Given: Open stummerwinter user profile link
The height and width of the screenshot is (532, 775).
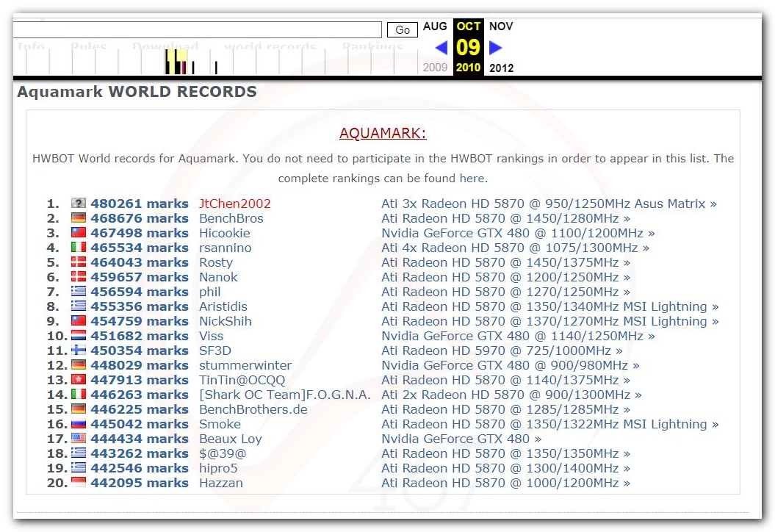Looking at the screenshot, I should click(245, 365).
